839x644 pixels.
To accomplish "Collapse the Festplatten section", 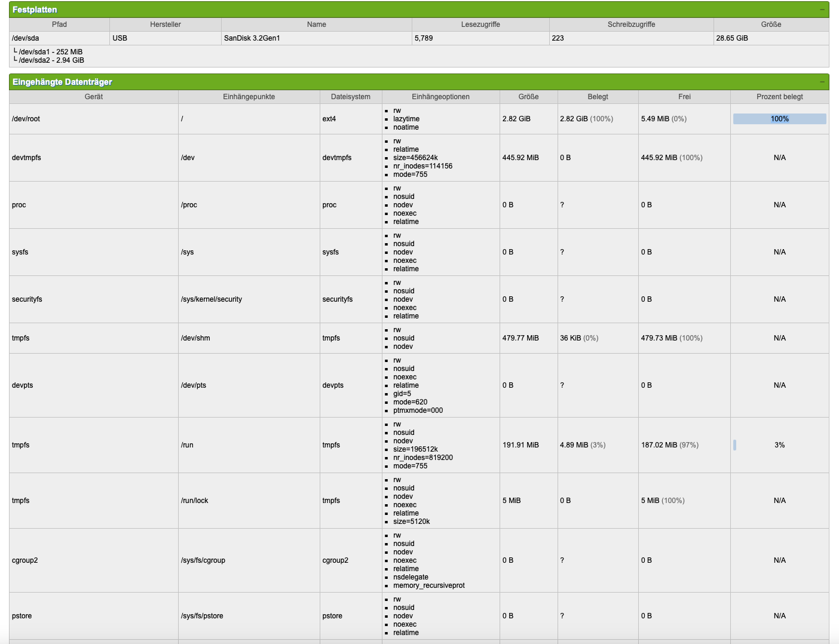I will click(822, 10).
